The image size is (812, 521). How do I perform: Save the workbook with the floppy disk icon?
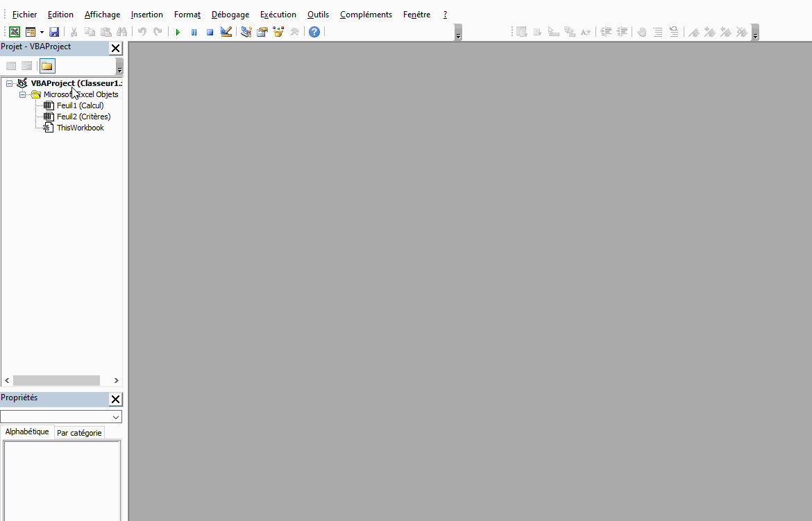(54, 32)
